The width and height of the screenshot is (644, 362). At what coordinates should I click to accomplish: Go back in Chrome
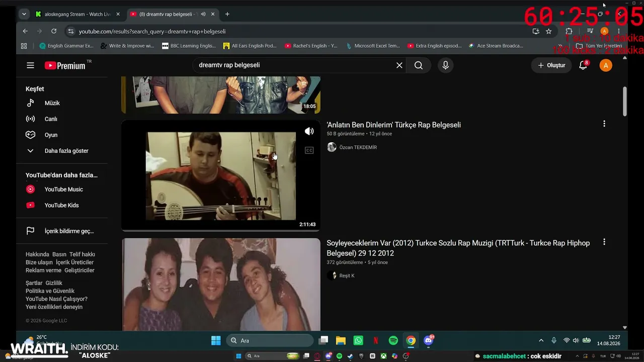pos(26,31)
